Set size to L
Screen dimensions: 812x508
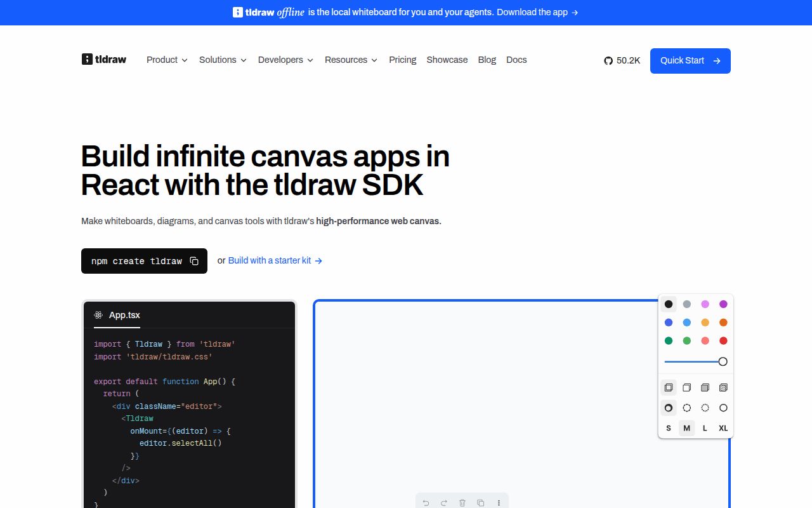pos(705,428)
